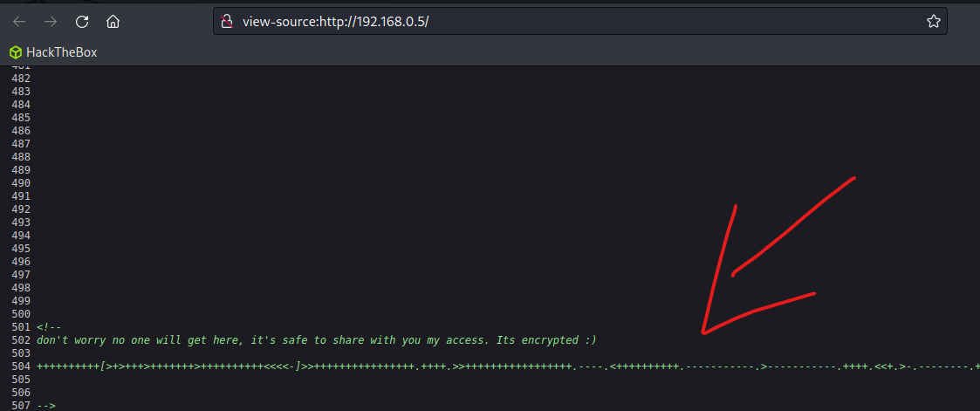Click the forward navigation arrow
The image size is (980, 411).
(x=51, y=22)
